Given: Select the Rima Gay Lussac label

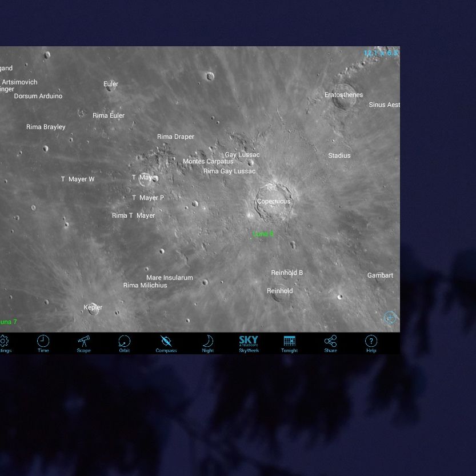Looking at the screenshot, I should (x=229, y=171).
